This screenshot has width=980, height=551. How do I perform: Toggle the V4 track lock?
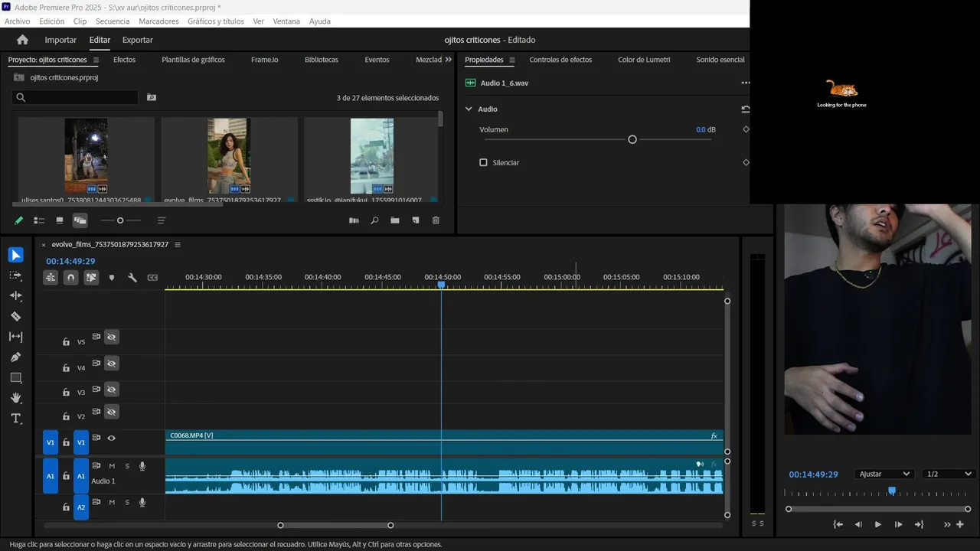pyautogui.click(x=66, y=367)
